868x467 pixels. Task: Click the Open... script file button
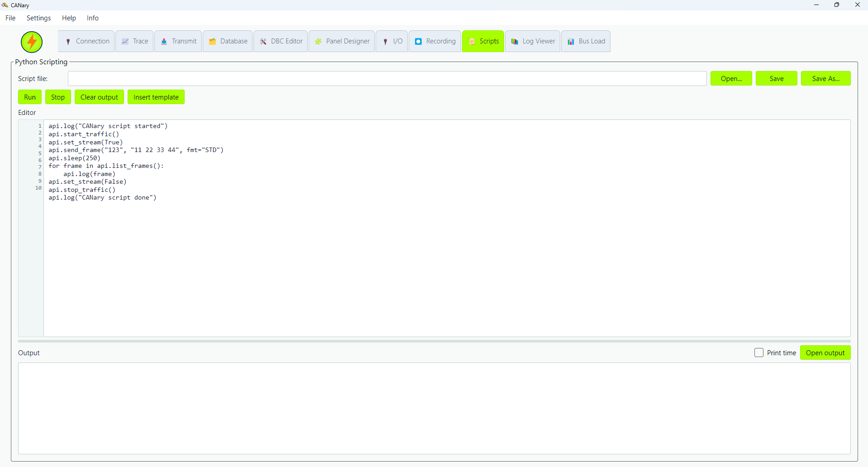731,78
